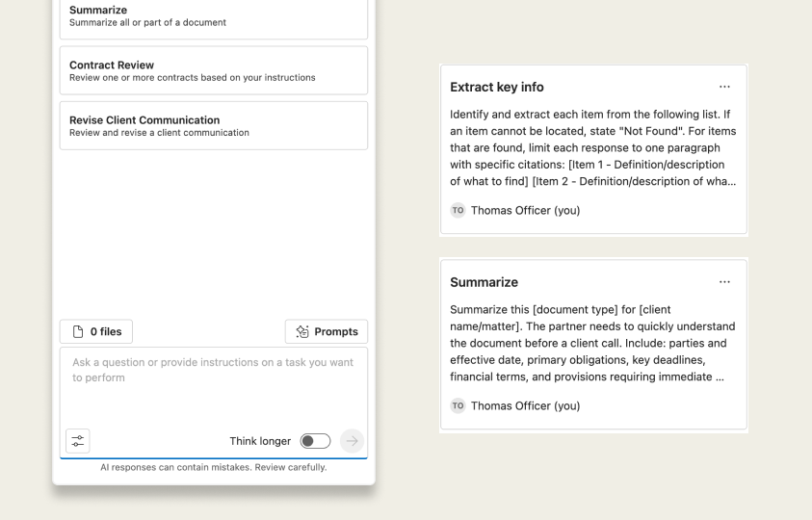Open the Extract key info more options menu
The height and width of the screenshot is (520, 812).
tap(724, 87)
